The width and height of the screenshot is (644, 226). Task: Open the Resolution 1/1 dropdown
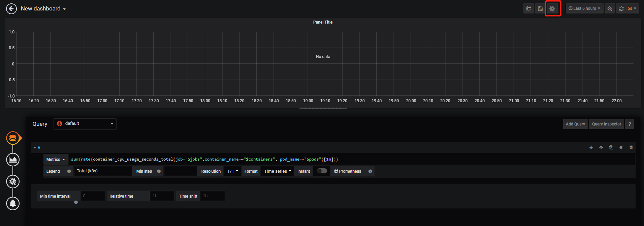[232, 171]
